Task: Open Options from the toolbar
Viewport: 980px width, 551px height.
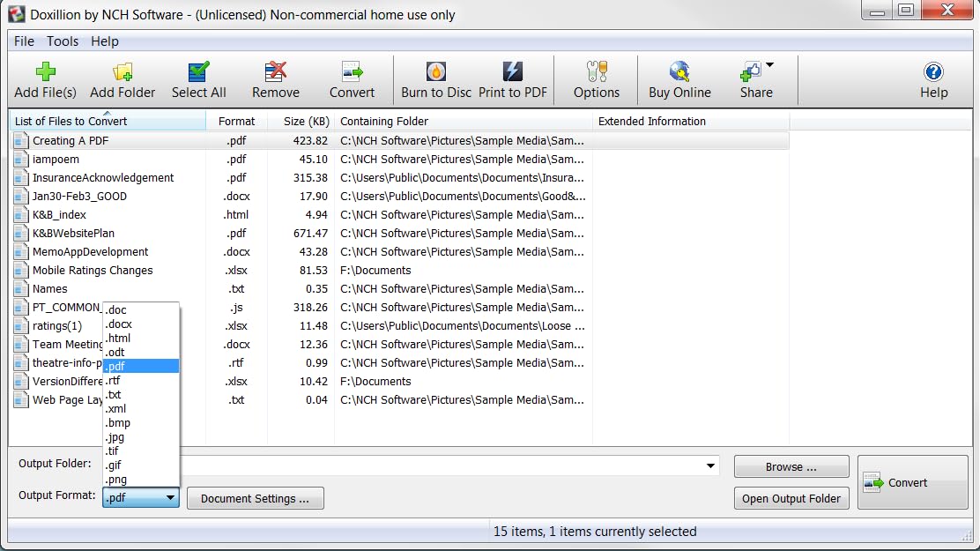Action: point(597,80)
